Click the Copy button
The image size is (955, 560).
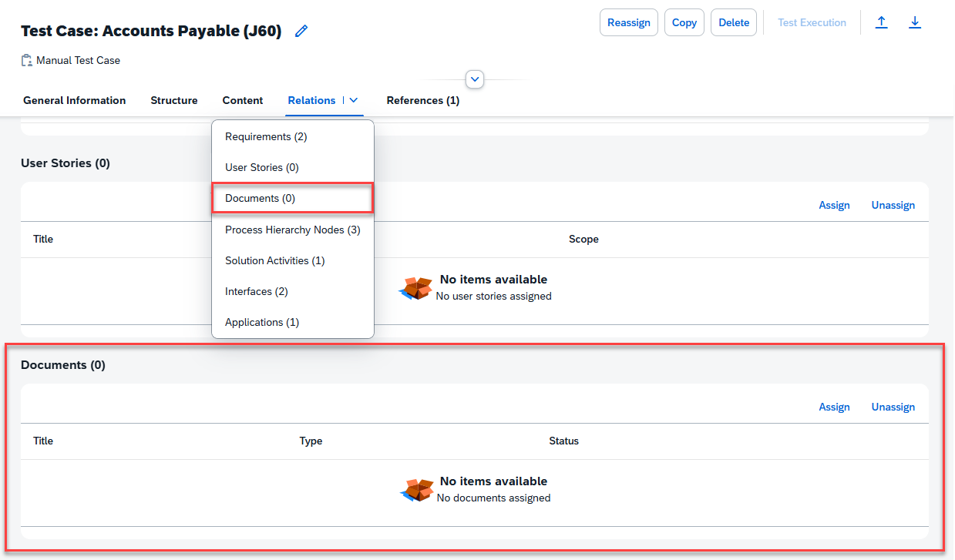pyautogui.click(x=684, y=22)
